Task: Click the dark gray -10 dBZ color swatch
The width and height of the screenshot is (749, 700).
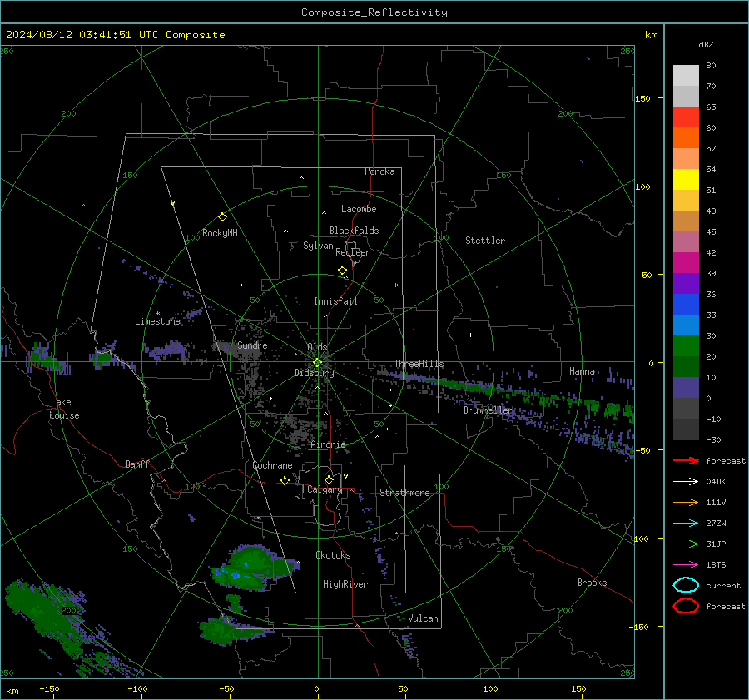Action: [686, 409]
